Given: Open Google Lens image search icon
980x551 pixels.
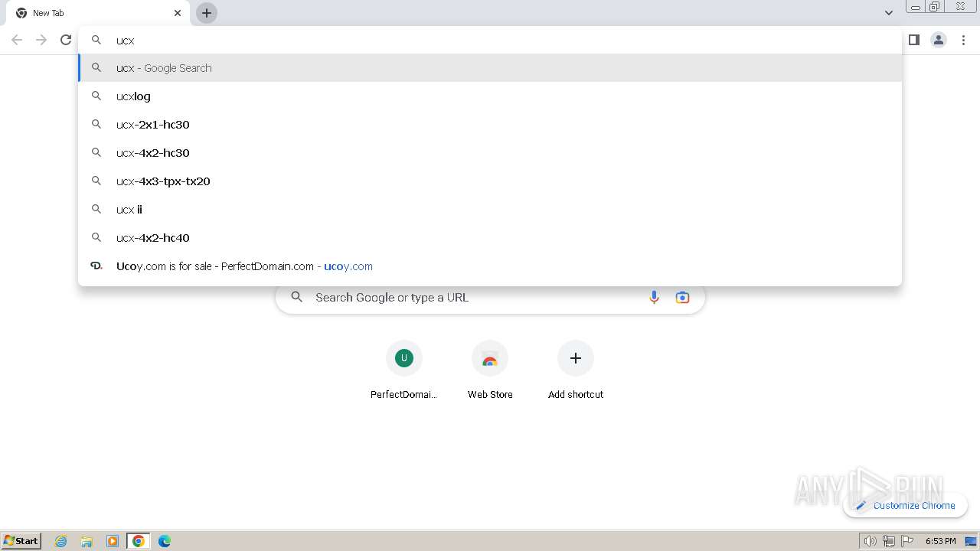Looking at the screenshot, I should pyautogui.click(x=682, y=298).
